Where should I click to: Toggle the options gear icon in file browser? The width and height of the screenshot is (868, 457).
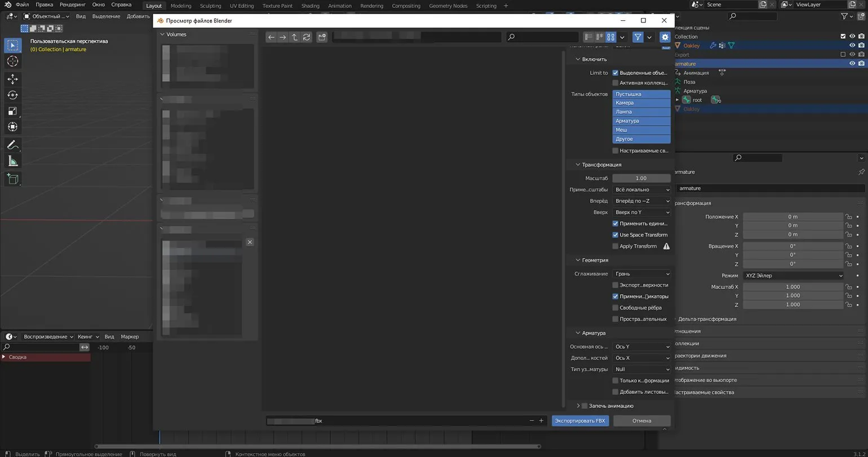click(x=665, y=37)
